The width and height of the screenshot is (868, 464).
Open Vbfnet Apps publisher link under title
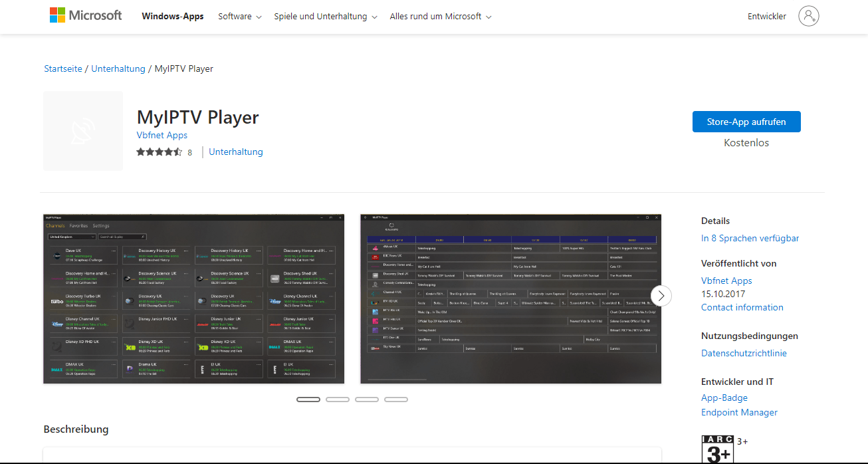click(162, 135)
